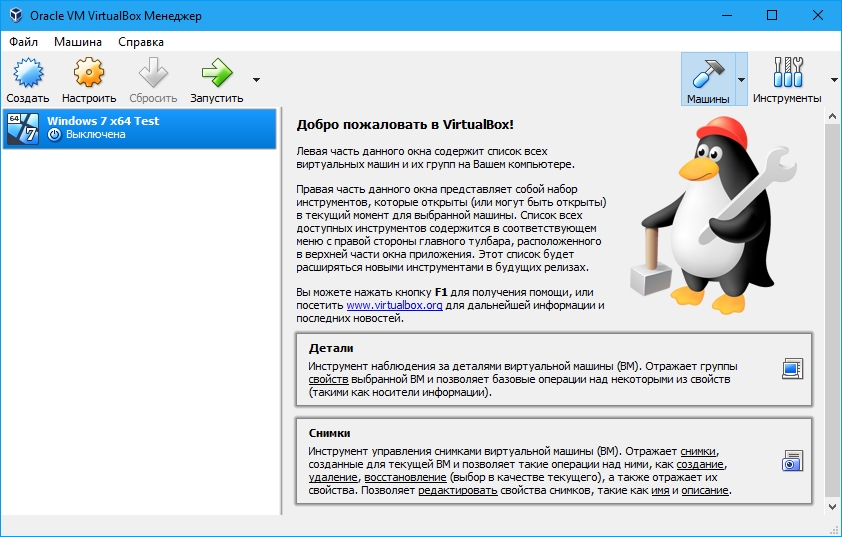The width and height of the screenshot is (842, 537).
Task: Expand the dropdown arrow next to Запустить
Action: [256, 80]
